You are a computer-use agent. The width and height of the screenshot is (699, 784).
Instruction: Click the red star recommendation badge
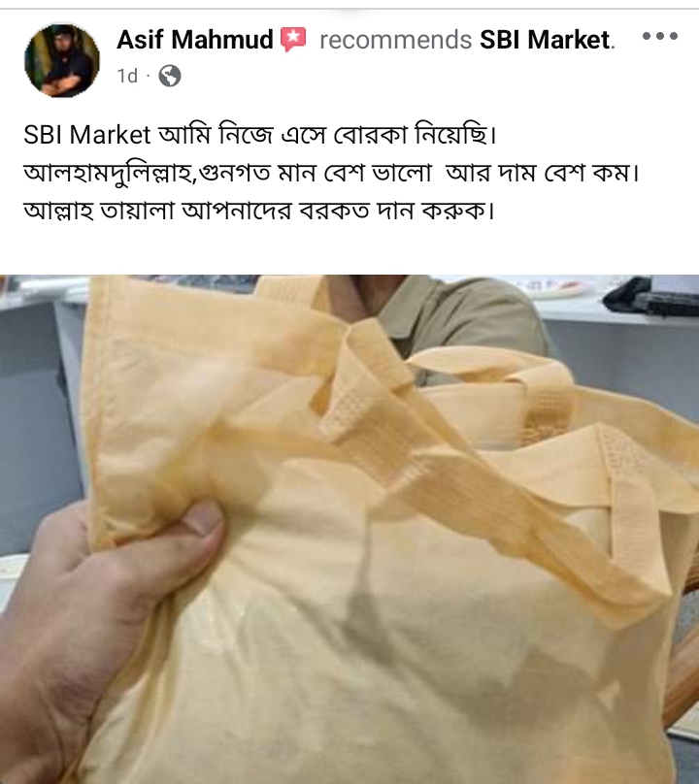(x=293, y=40)
